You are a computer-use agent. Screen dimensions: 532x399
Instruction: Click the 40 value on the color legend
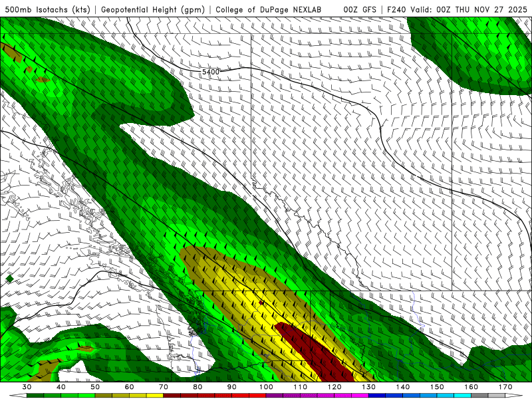[61, 387]
